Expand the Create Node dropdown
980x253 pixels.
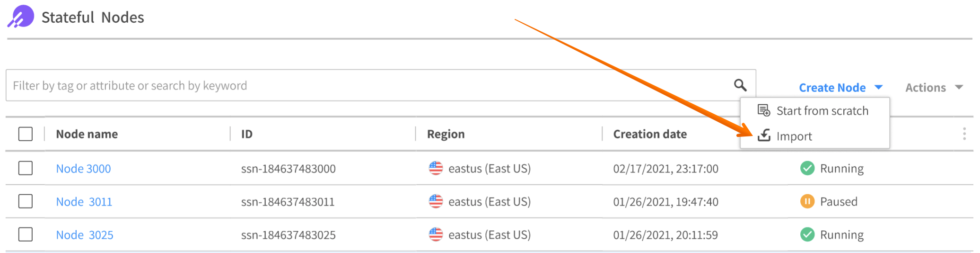[x=840, y=88]
